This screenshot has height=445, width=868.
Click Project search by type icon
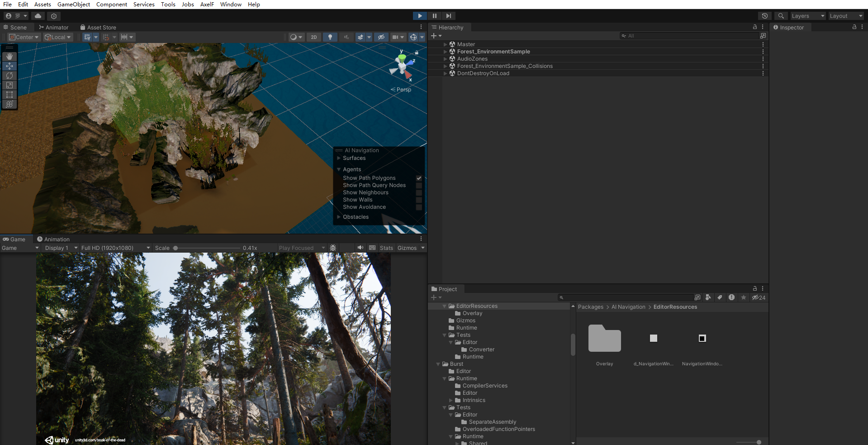pos(708,297)
